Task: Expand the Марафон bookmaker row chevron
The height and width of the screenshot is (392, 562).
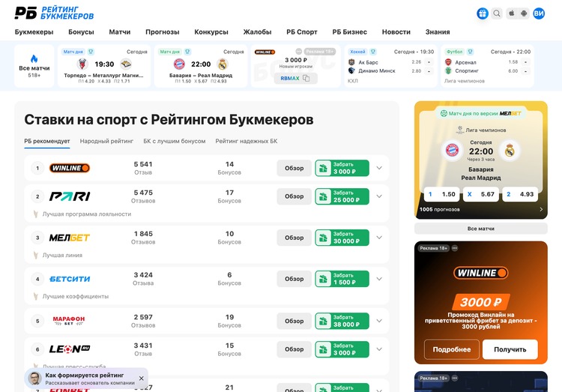Action: (379, 321)
